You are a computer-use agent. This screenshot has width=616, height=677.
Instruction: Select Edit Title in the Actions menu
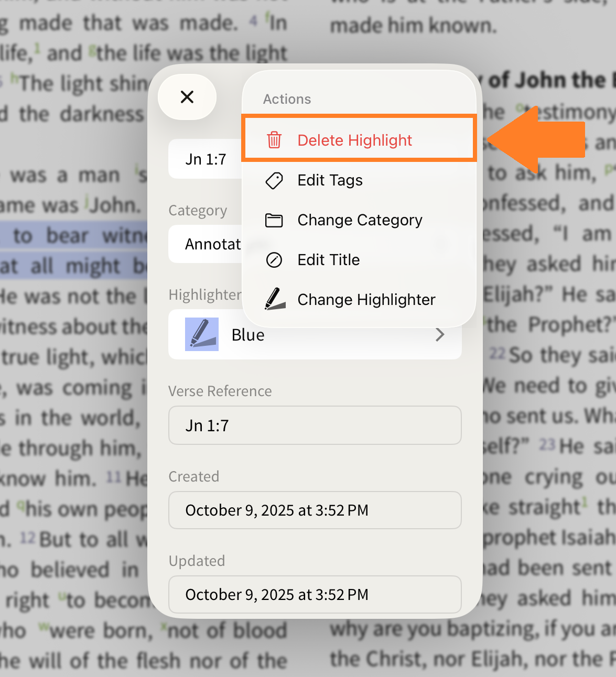coord(359,260)
